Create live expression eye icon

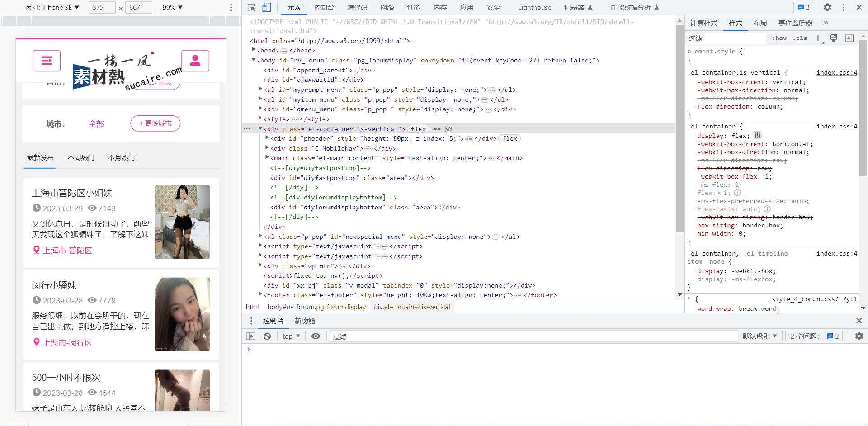click(316, 336)
